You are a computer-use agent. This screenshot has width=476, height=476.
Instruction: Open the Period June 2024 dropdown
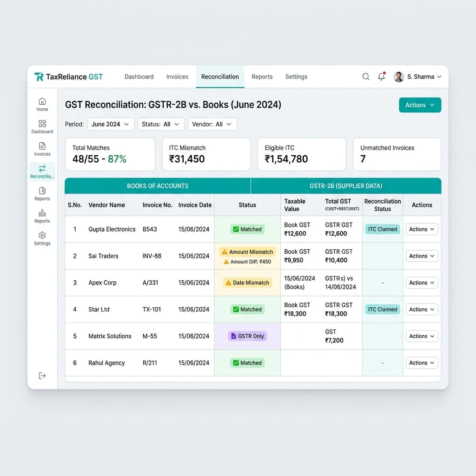(x=111, y=124)
